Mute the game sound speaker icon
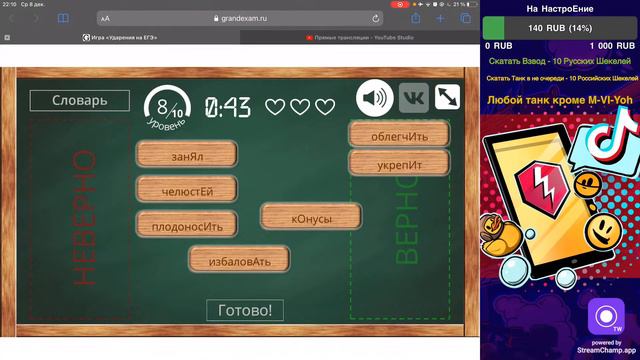The height and width of the screenshot is (360, 640). [x=375, y=98]
